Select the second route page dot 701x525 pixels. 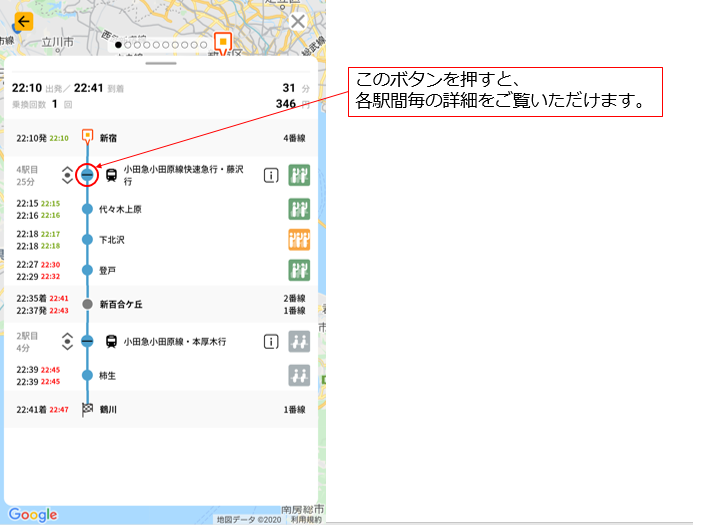128,45
